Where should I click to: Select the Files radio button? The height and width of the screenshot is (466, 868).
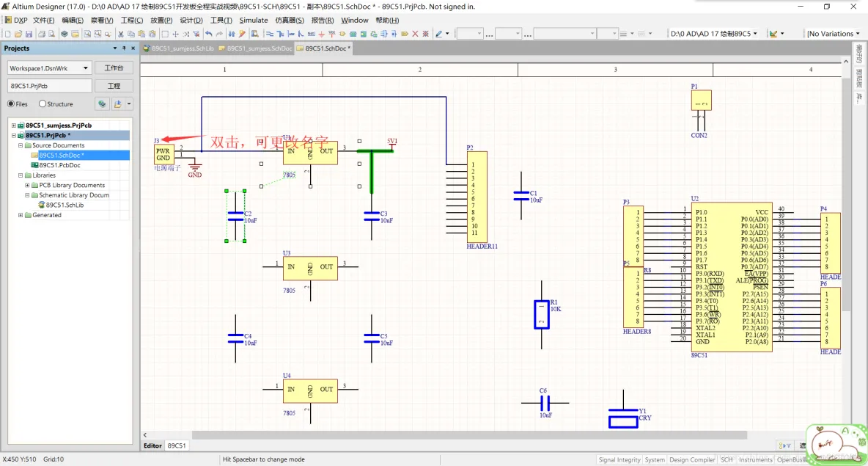pos(10,103)
